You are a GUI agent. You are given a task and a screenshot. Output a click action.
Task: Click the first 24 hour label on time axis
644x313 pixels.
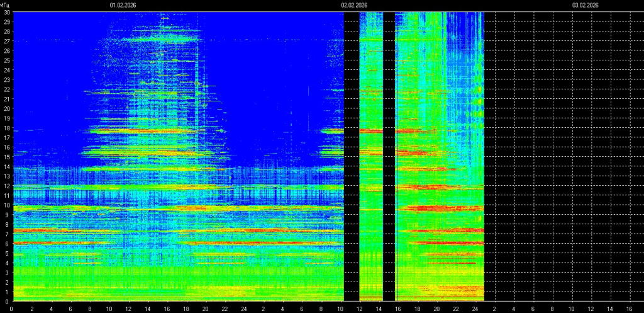coord(243,309)
